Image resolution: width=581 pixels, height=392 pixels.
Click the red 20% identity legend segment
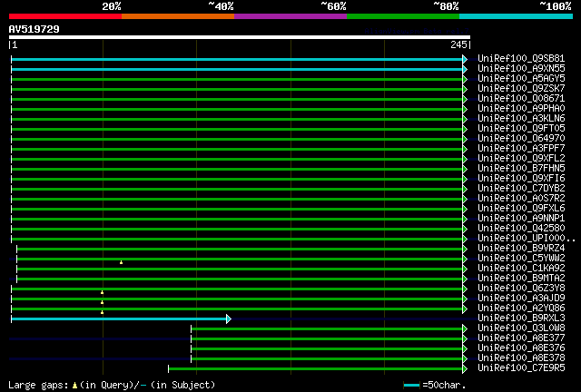point(65,16)
